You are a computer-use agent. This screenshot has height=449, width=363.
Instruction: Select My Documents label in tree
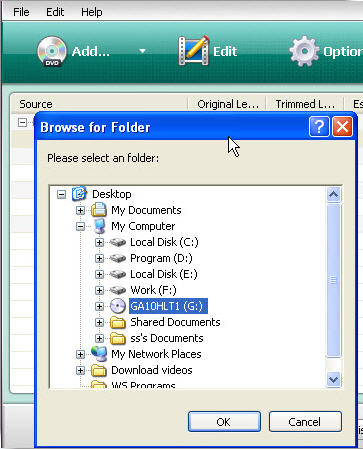(x=146, y=210)
